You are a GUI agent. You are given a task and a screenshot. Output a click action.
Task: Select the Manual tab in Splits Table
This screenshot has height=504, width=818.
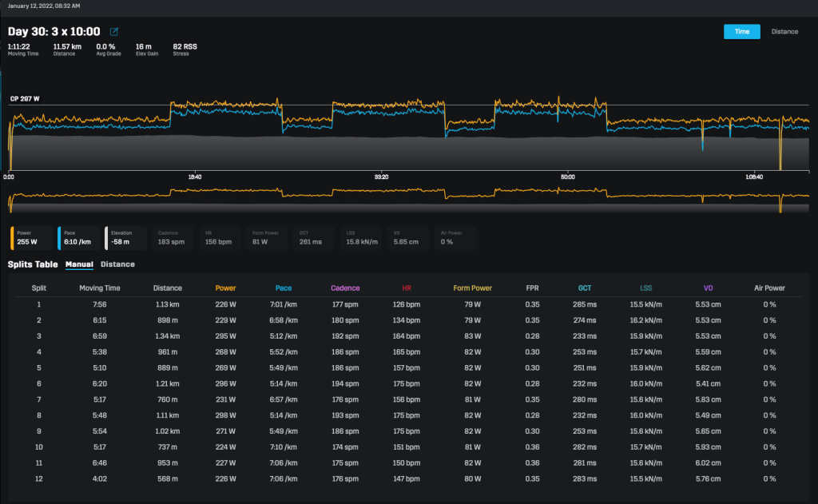pos(79,264)
